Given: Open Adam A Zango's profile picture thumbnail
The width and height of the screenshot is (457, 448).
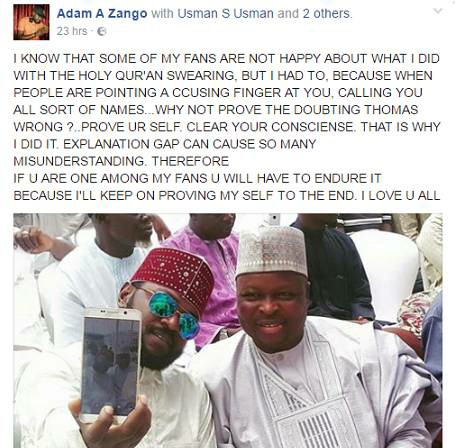Looking at the screenshot, I should pyautogui.click(x=31, y=22).
